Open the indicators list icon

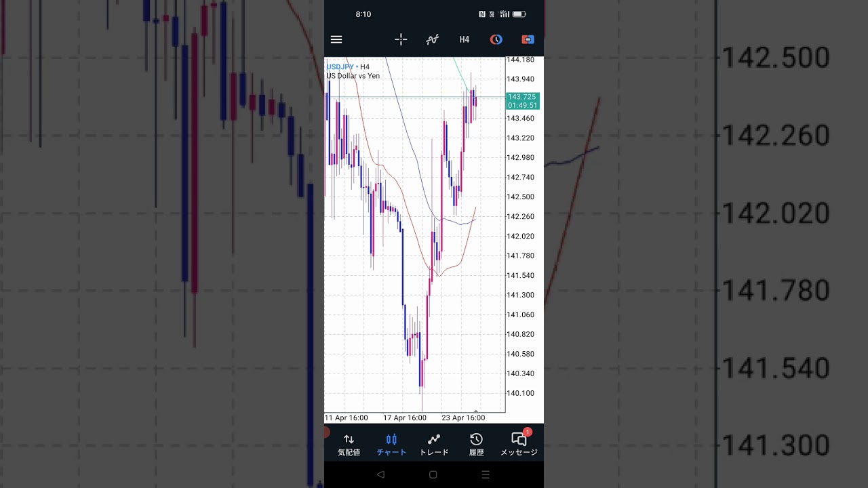tap(432, 40)
